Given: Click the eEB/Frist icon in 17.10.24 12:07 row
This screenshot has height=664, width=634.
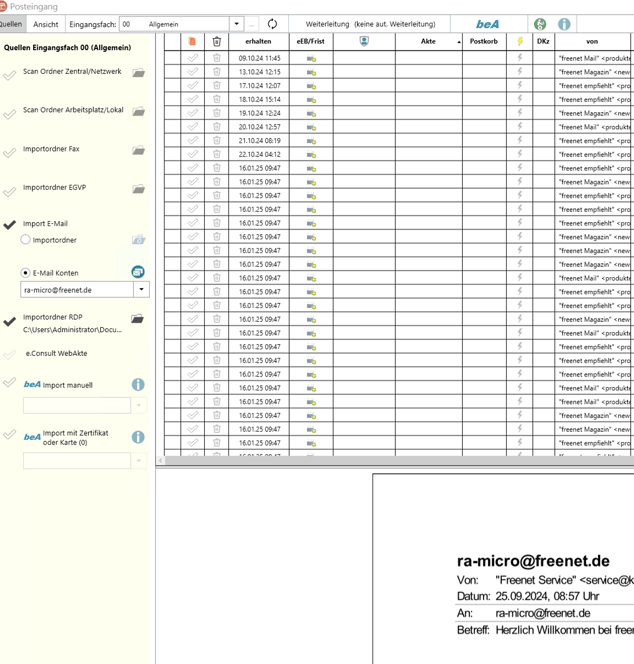Looking at the screenshot, I should coord(311,86).
